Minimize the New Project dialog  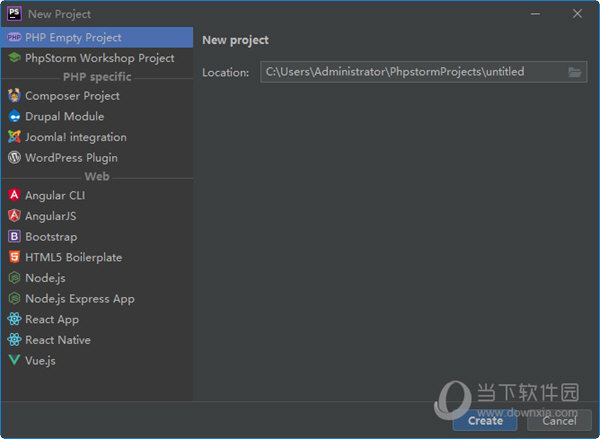(x=535, y=14)
